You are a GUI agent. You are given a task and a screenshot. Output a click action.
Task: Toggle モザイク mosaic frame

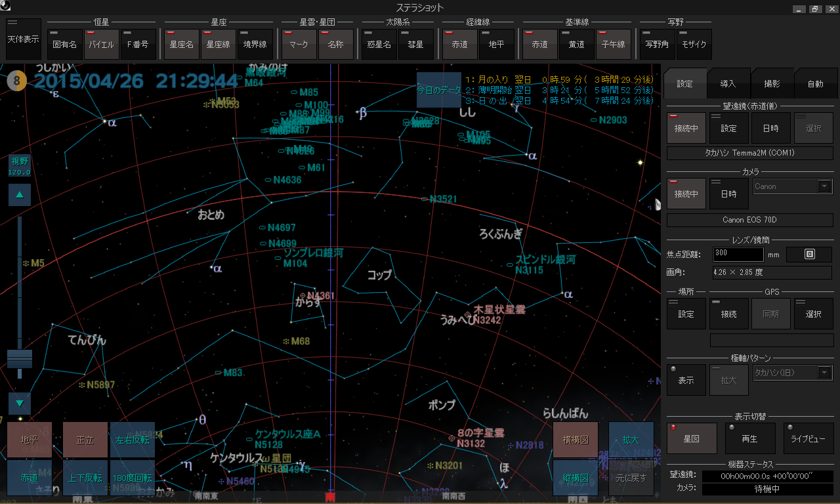point(694,45)
